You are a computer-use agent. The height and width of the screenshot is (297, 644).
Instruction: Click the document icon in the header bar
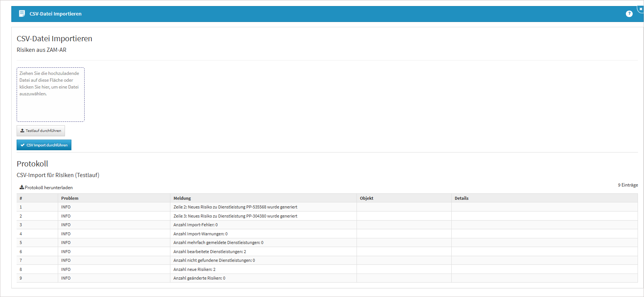coord(22,14)
